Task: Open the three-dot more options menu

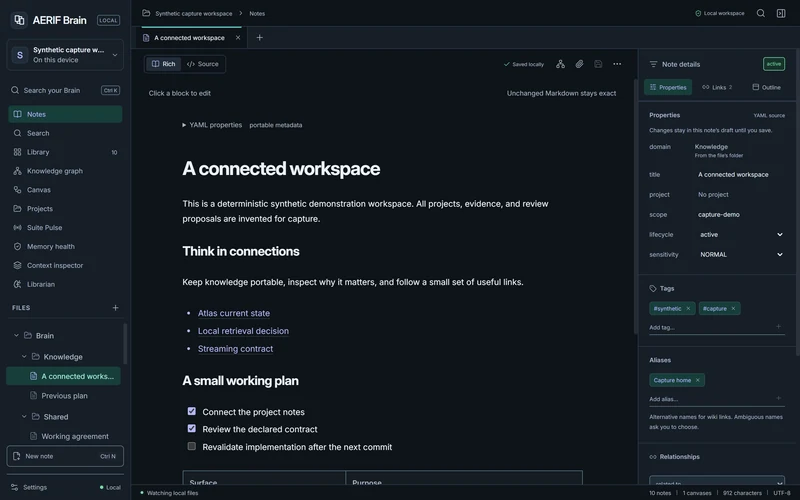Action: [617, 64]
